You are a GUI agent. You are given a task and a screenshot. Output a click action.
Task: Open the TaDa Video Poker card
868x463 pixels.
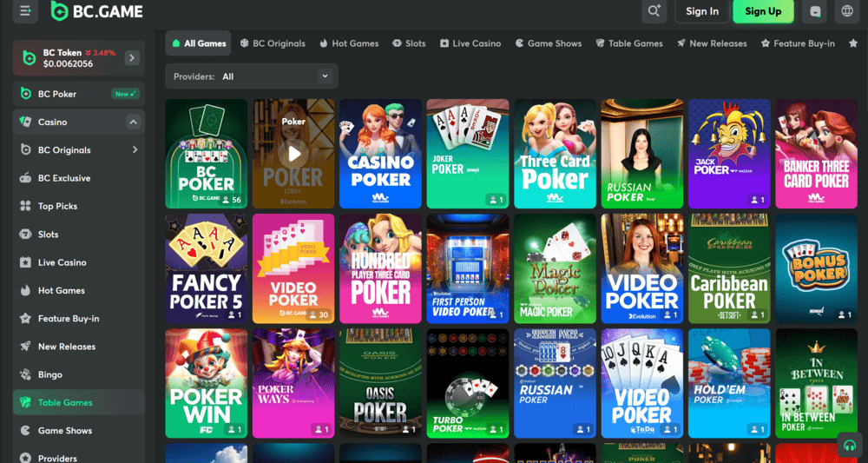pyautogui.click(x=642, y=383)
